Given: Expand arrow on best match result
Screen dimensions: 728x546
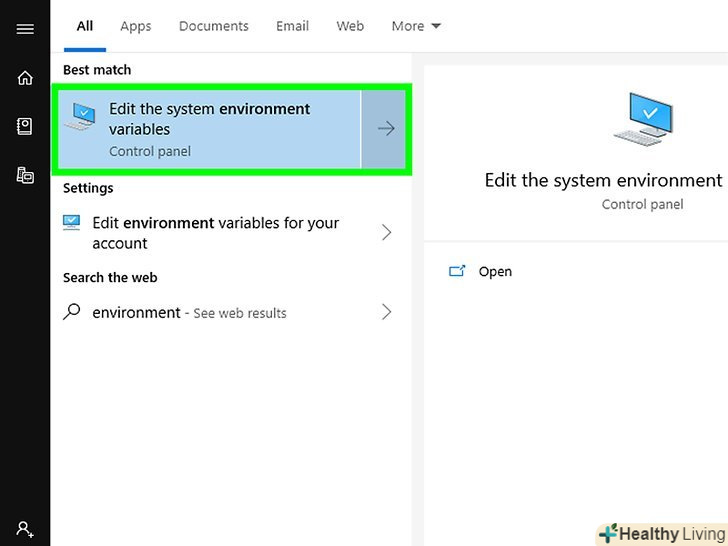Looking at the screenshot, I should pos(385,129).
